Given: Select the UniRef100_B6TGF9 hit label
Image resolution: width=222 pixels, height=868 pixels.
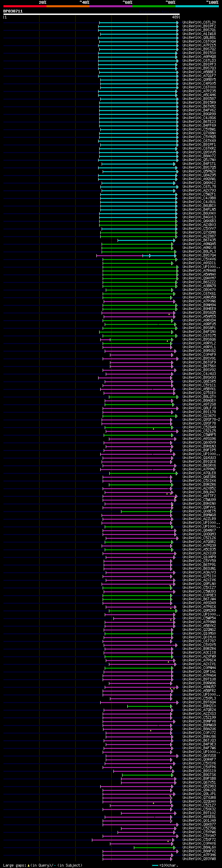Looking at the screenshot, I should point(199,362).
